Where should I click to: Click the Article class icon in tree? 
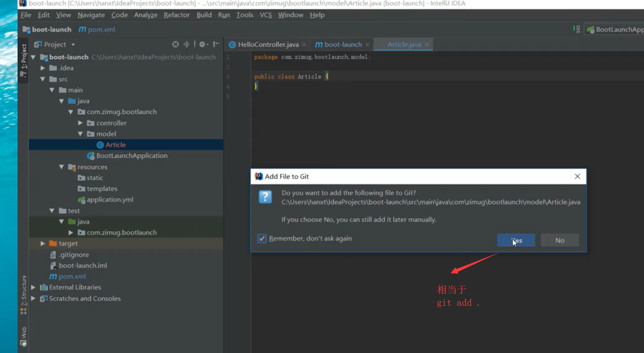tap(100, 145)
